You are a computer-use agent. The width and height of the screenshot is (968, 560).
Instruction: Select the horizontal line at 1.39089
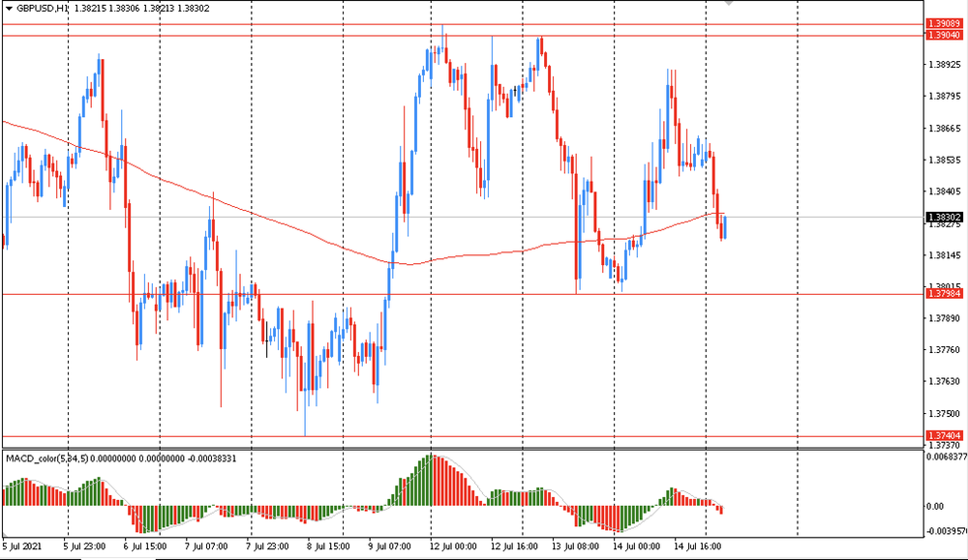pyautogui.click(x=463, y=25)
